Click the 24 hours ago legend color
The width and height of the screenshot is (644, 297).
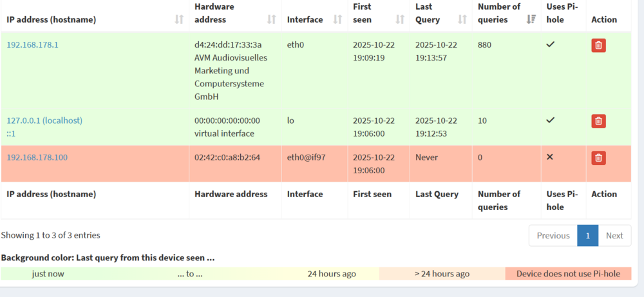click(x=332, y=274)
